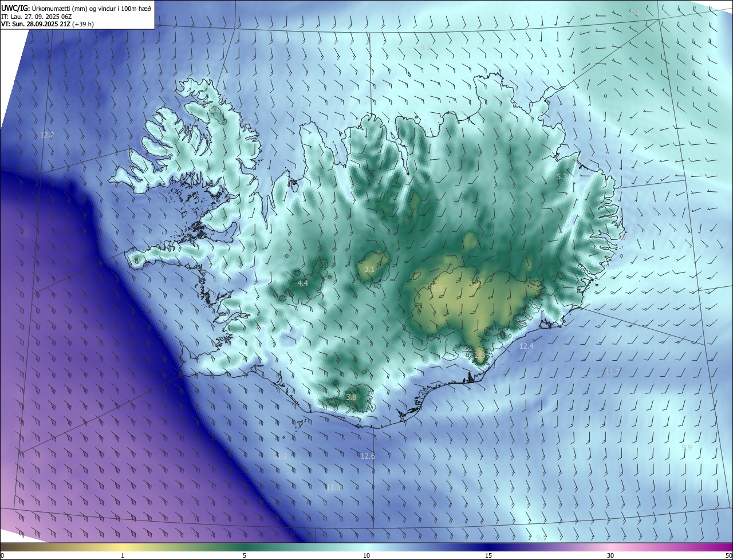The height and width of the screenshot is (560, 733).
Task: Click the 12.4 value off the southeast coast
Action: point(526,346)
